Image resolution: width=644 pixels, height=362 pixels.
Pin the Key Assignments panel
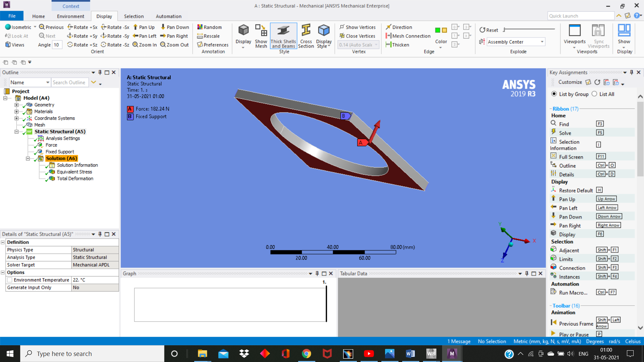tap(632, 72)
